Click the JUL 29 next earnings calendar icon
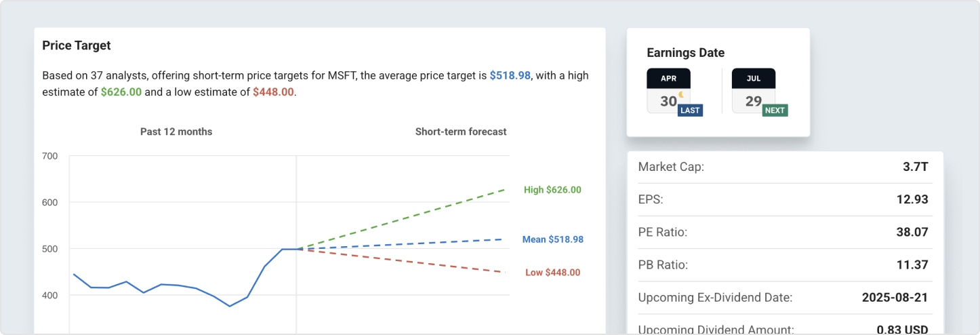The image size is (980, 335). pos(753,92)
